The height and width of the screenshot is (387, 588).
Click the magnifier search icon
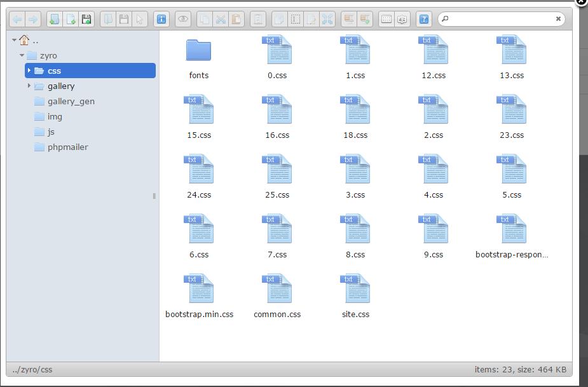445,18
